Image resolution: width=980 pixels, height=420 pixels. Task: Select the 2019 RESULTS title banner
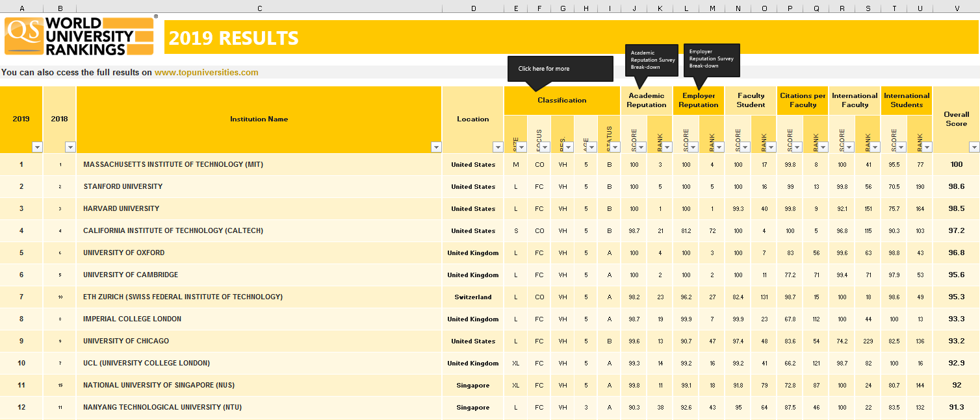(x=571, y=38)
